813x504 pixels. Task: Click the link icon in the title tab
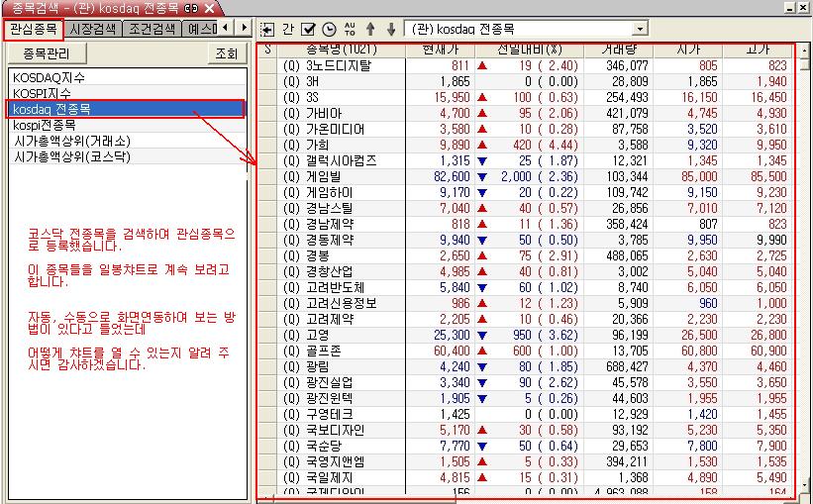(x=191, y=8)
